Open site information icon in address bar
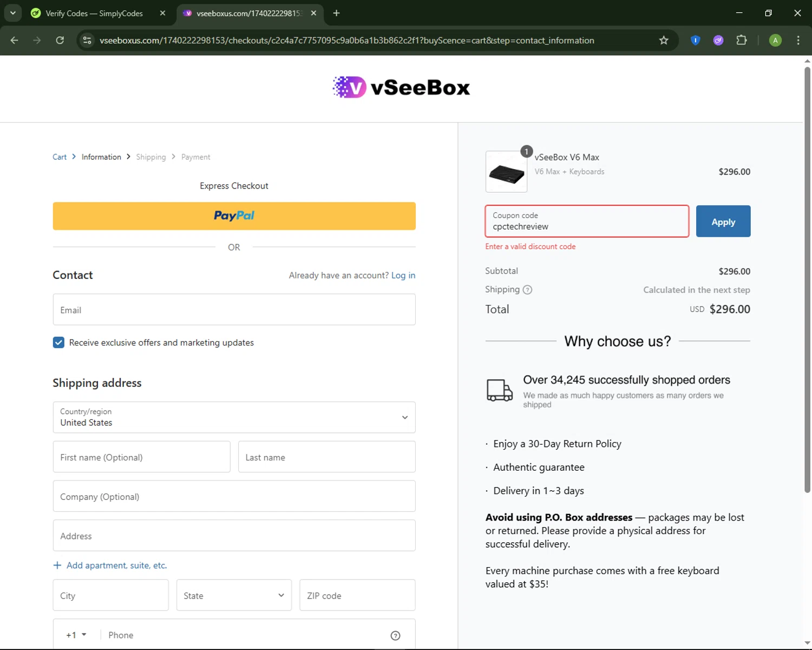Viewport: 812px width, 650px height. click(x=87, y=40)
